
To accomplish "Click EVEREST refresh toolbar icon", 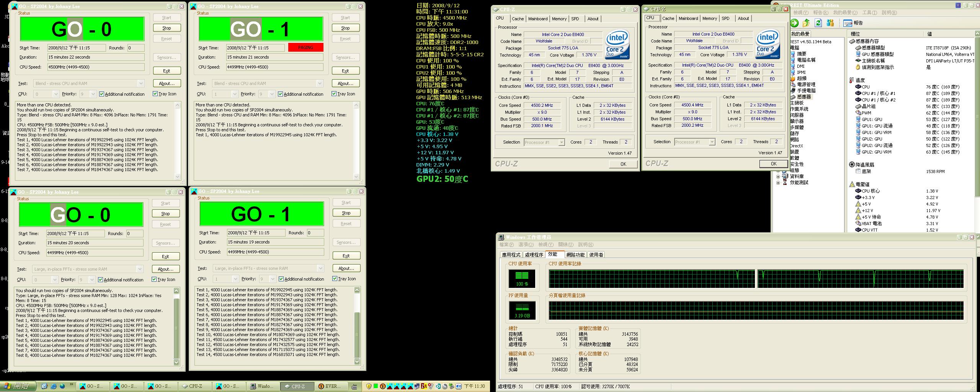I will 818,23.
